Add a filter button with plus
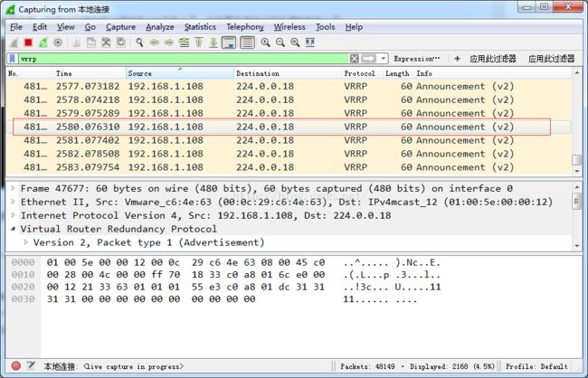 click(457, 59)
